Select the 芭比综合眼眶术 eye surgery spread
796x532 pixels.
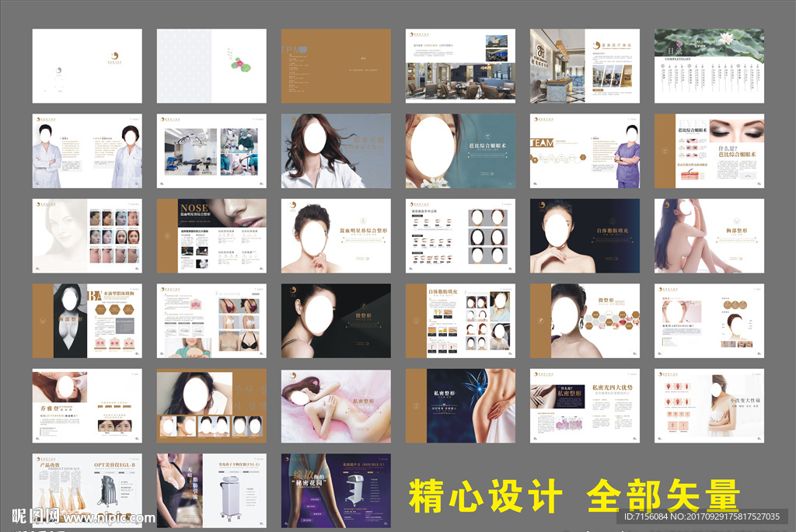(x=460, y=151)
